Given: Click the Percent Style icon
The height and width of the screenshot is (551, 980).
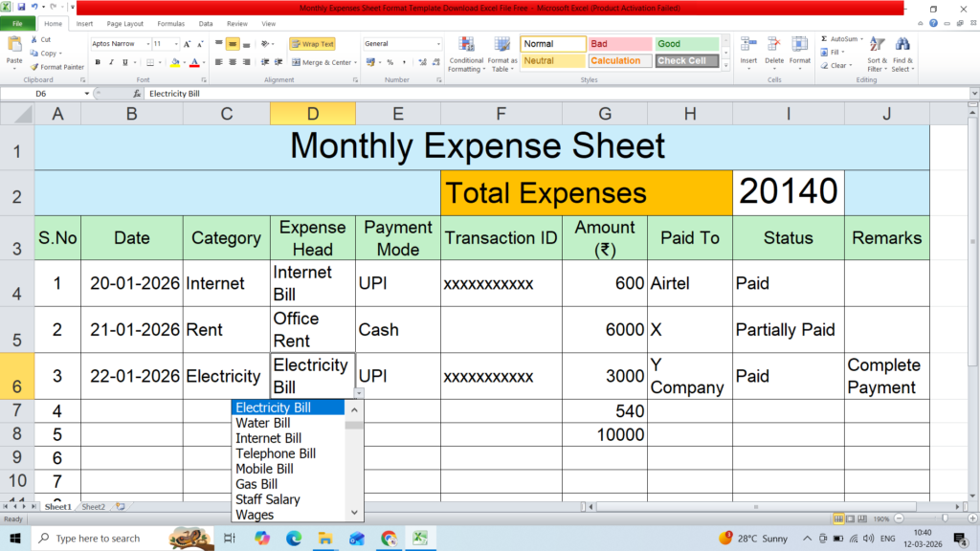Looking at the screenshot, I should pos(390,62).
